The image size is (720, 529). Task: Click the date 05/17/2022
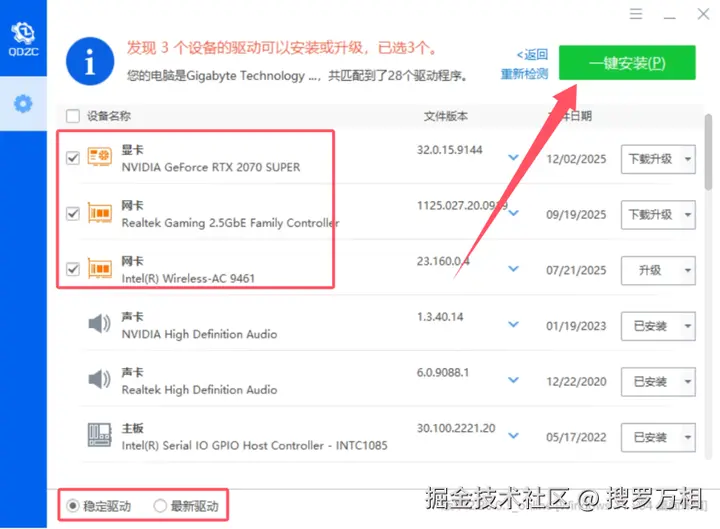coord(576,437)
